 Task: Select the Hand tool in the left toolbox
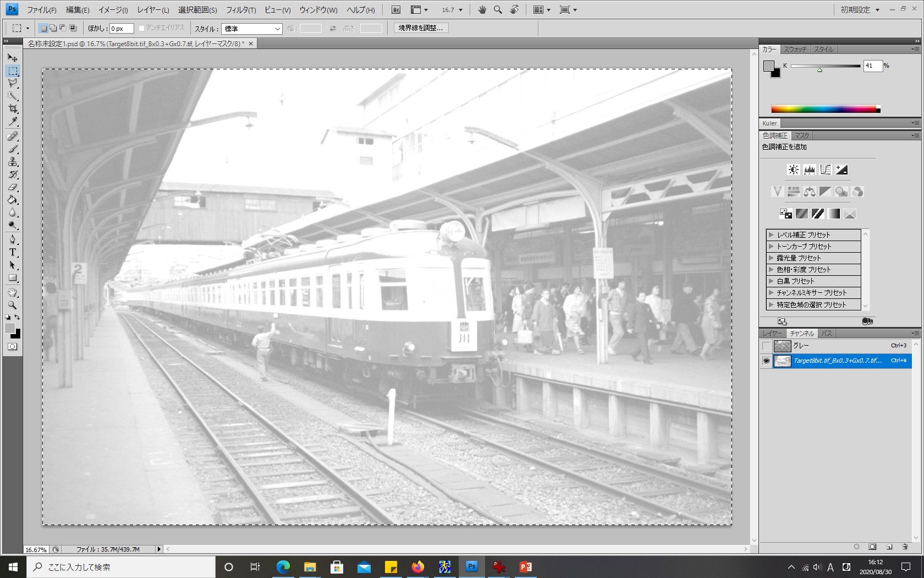13,292
